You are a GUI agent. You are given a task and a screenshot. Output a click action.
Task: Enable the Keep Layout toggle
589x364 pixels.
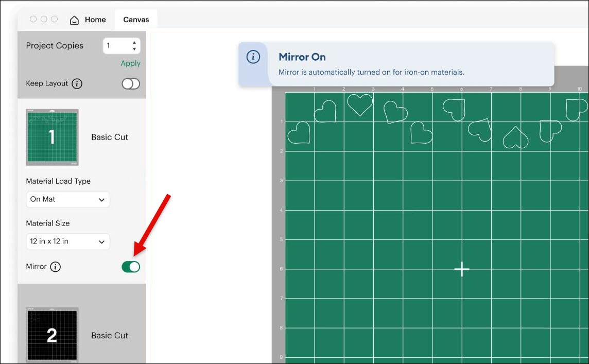[x=131, y=83]
